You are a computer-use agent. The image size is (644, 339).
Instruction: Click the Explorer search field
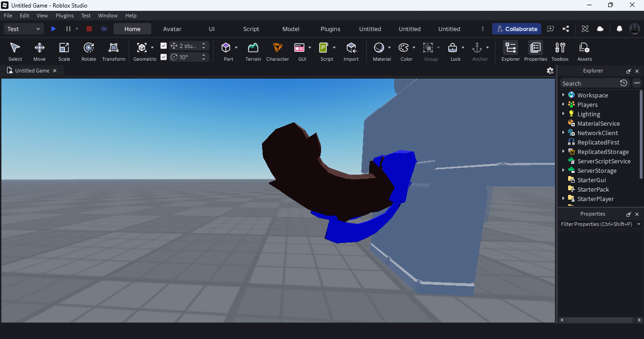point(589,83)
